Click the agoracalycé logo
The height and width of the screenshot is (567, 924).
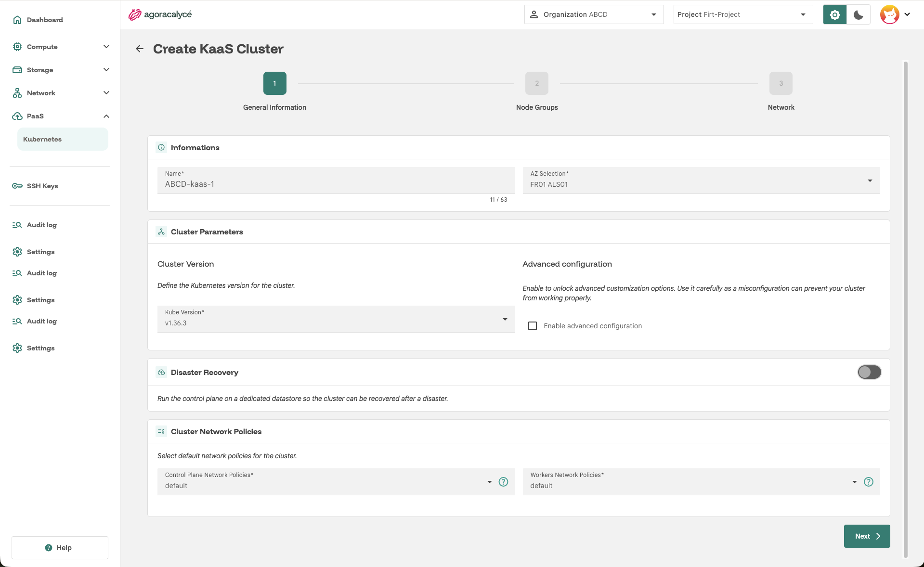point(160,14)
